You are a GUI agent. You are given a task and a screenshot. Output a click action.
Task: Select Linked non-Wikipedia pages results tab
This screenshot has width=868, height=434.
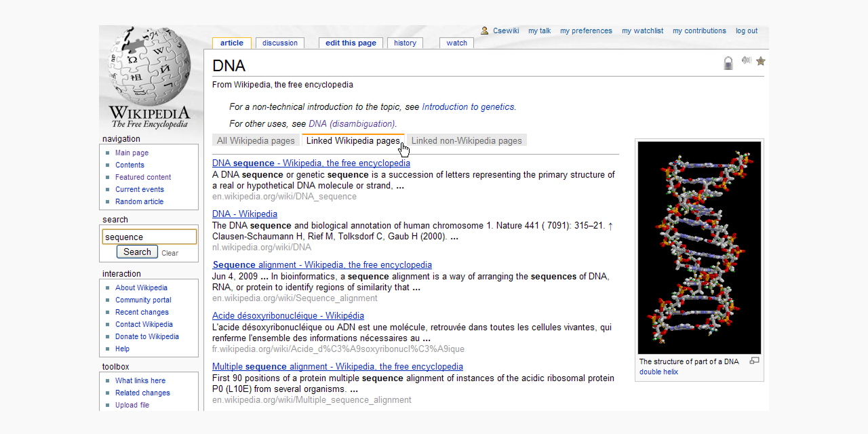tap(467, 140)
